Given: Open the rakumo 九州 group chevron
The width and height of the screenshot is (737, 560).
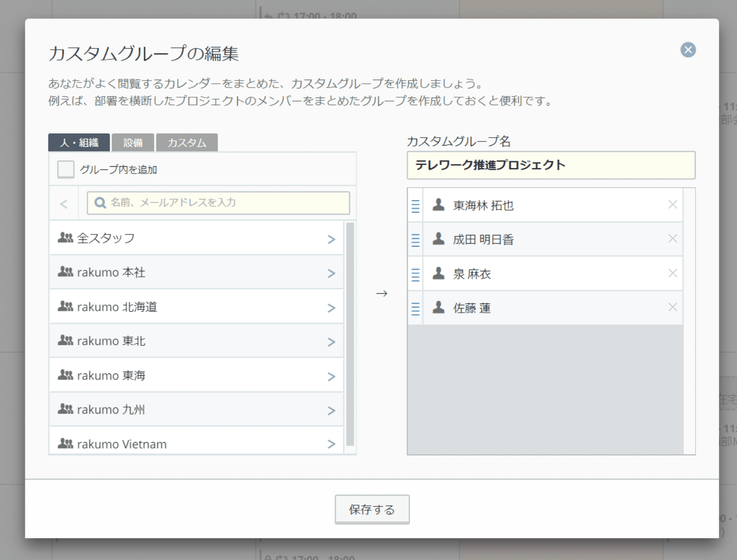Looking at the screenshot, I should coord(331,410).
